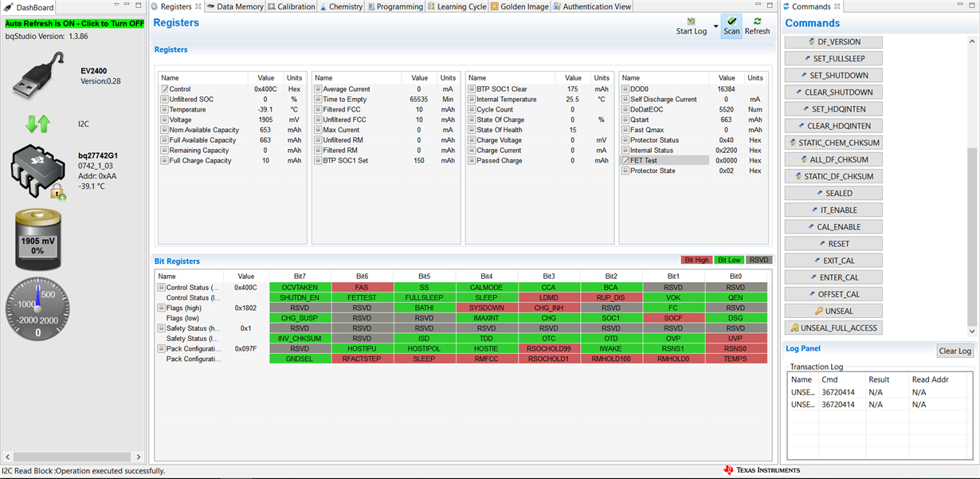Open the Calibration tab

pyautogui.click(x=292, y=6)
